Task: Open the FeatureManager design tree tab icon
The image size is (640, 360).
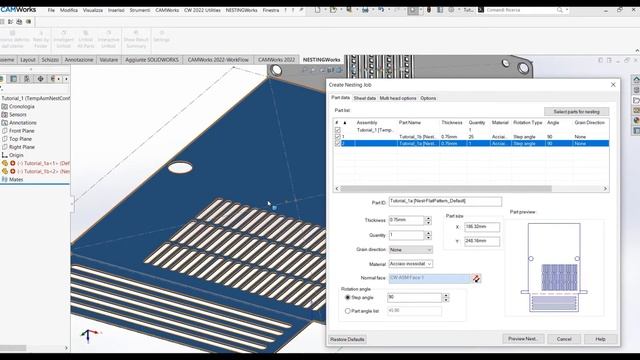Action: (2, 79)
